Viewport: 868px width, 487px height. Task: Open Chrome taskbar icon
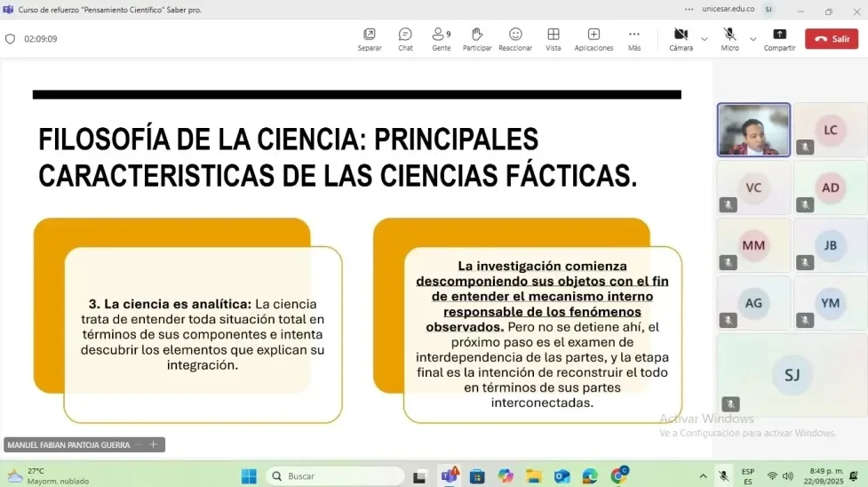[619, 475]
